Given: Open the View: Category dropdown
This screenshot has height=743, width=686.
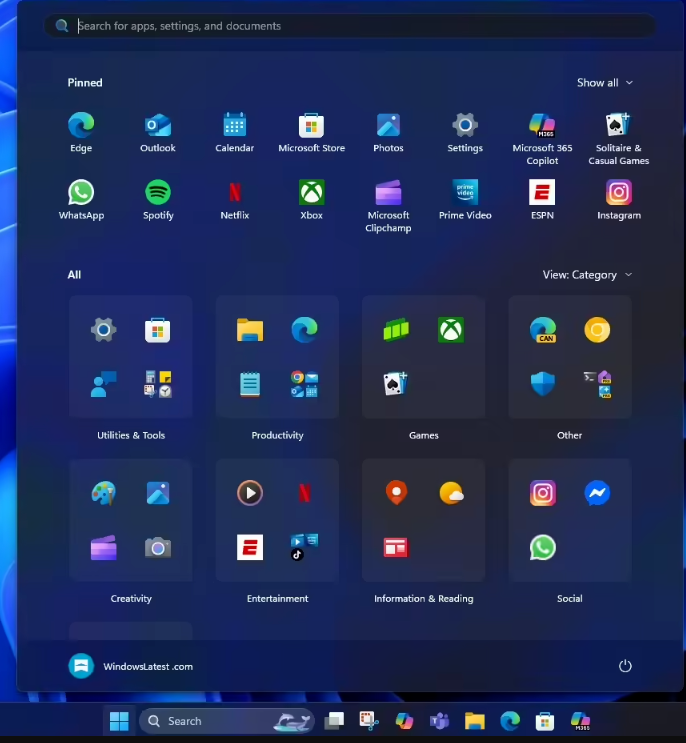Looking at the screenshot, I should click(587, 275).
